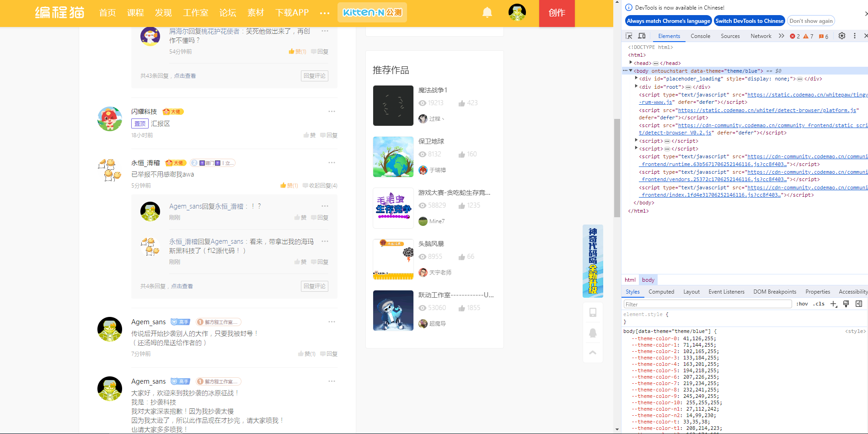Click the phone icon in the floating sidebar
The width and height of the screenshot is (868, 434).
tap(593, 312)
